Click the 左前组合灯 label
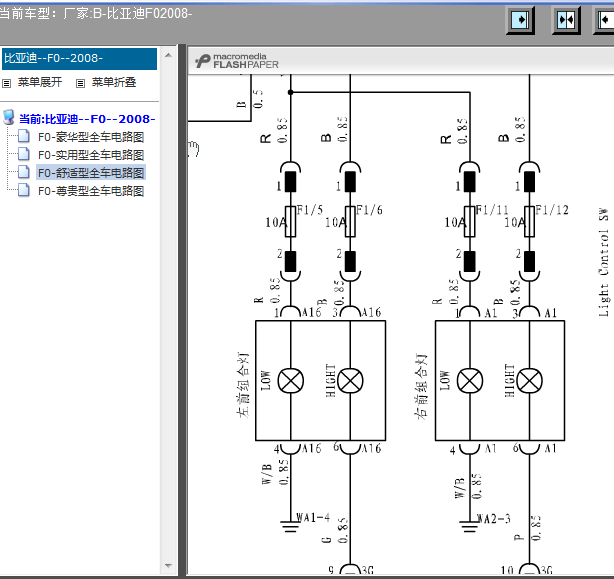 click(242, 384)
